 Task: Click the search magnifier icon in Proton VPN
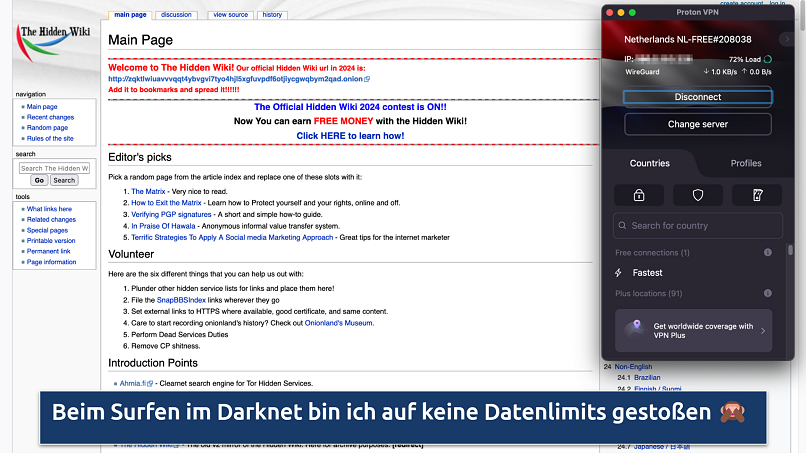(x=623, y=226)
